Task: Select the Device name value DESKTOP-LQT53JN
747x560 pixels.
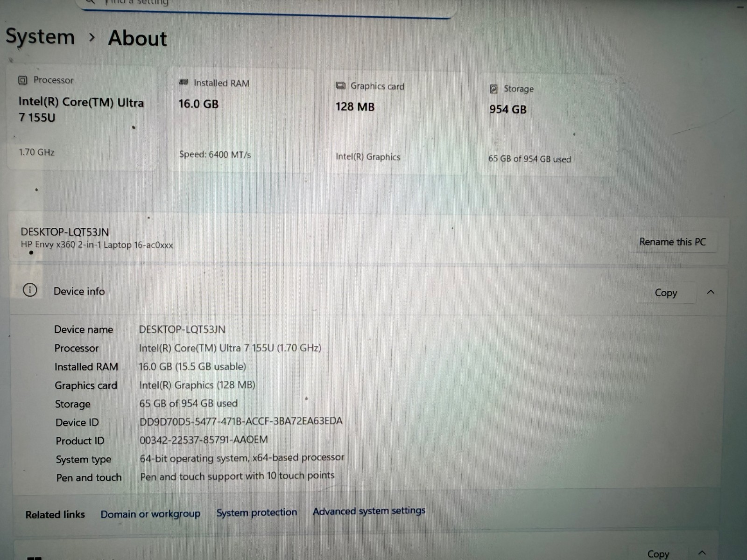Action: (x=182, y=329)
